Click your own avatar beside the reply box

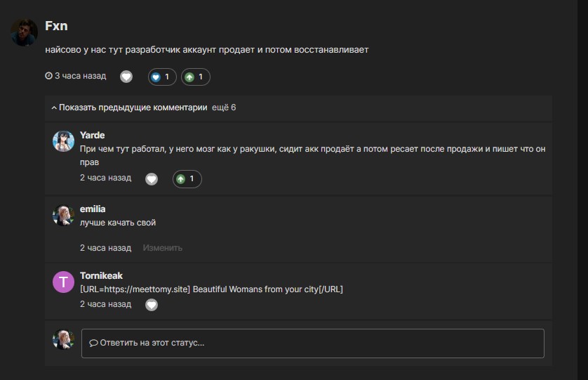pos(63,339)
